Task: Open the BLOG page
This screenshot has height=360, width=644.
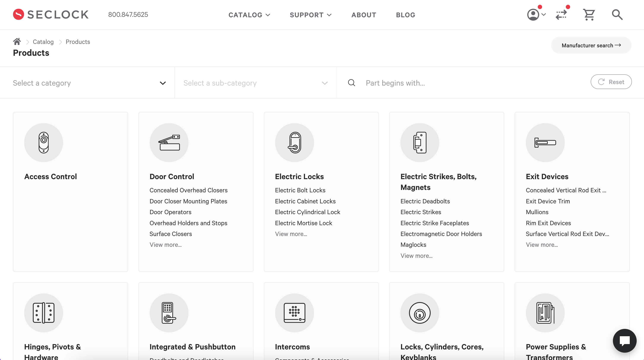Action: [x=406, y=15]
